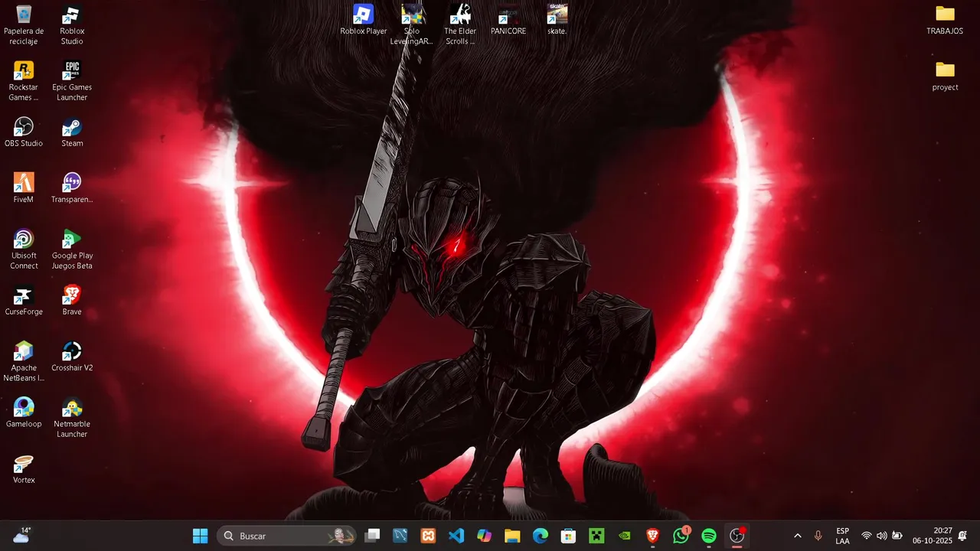The image size is (980, 551).
Task: Select the OBS Studio desktop icon
Action: tap(24, 132)
